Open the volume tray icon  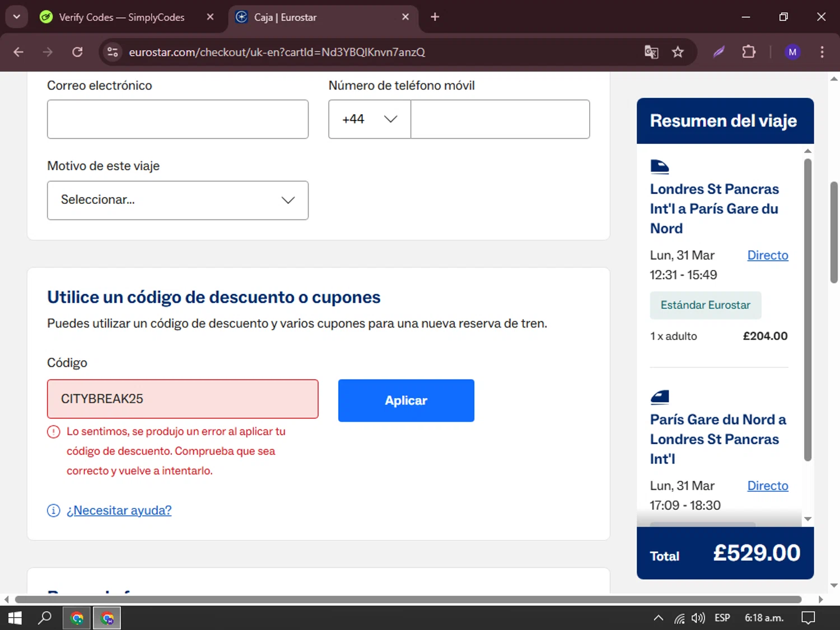pyautogui.click(x=698, y=618)
